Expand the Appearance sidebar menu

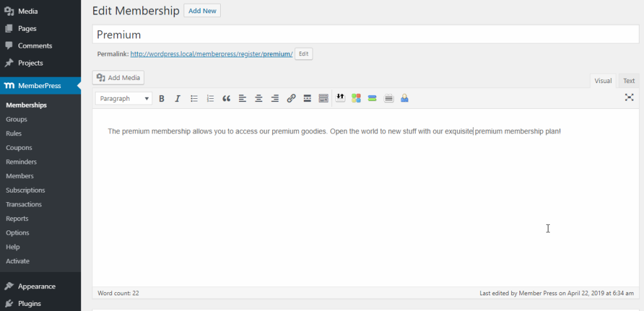tap(36, 286)
